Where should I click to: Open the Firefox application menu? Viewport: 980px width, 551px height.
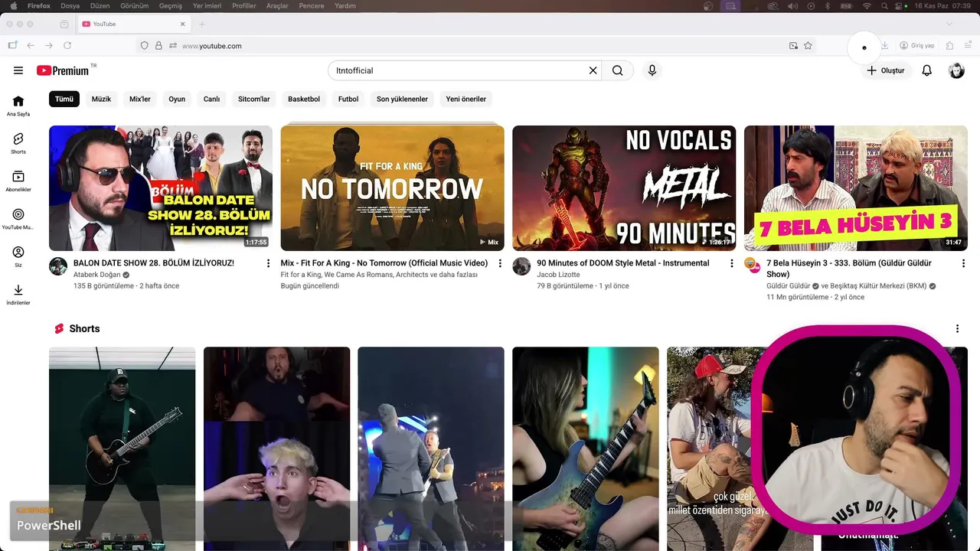(x=969, y=46)
